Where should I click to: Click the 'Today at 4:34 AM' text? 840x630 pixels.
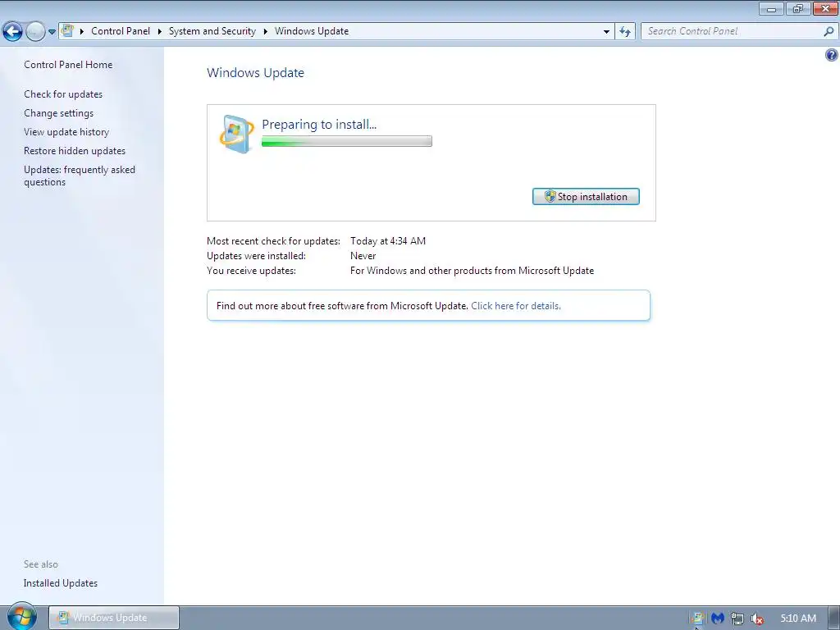(x=388, y=241)
